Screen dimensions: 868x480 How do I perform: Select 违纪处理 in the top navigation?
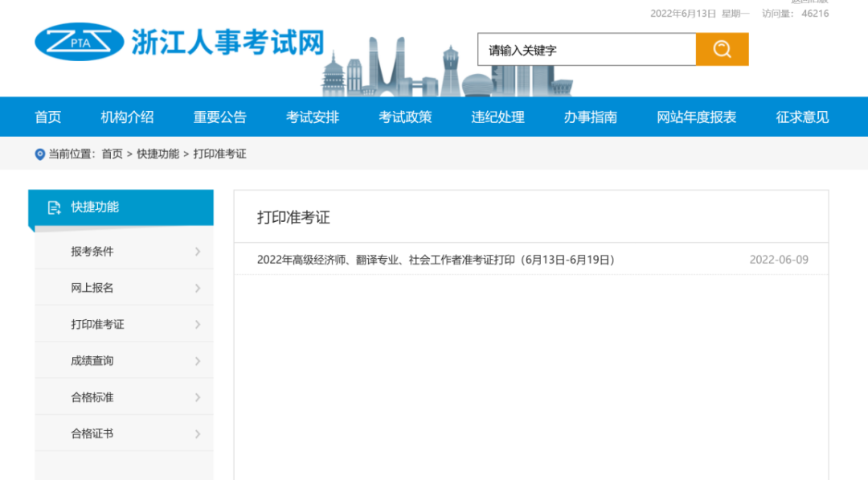(497, 117)
